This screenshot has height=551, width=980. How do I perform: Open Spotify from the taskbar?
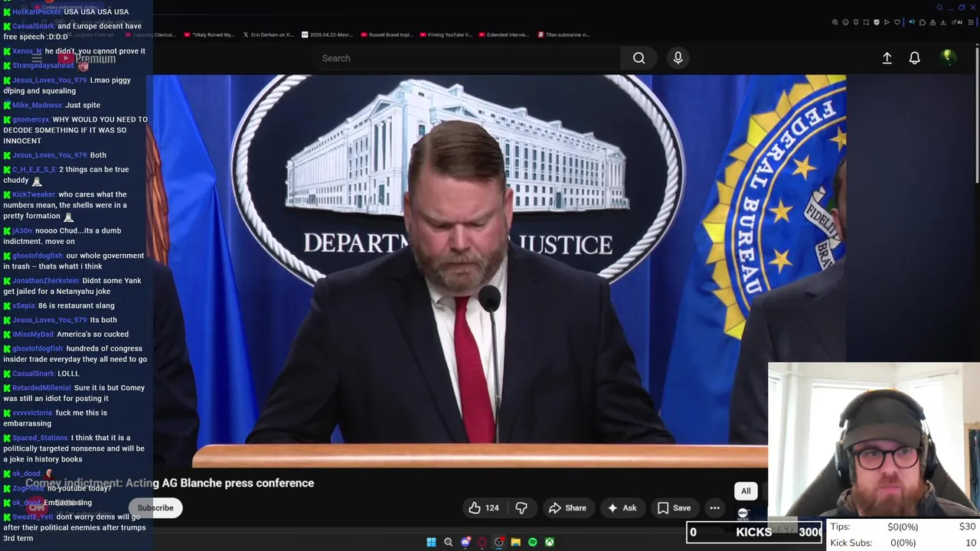click(532, 542)
